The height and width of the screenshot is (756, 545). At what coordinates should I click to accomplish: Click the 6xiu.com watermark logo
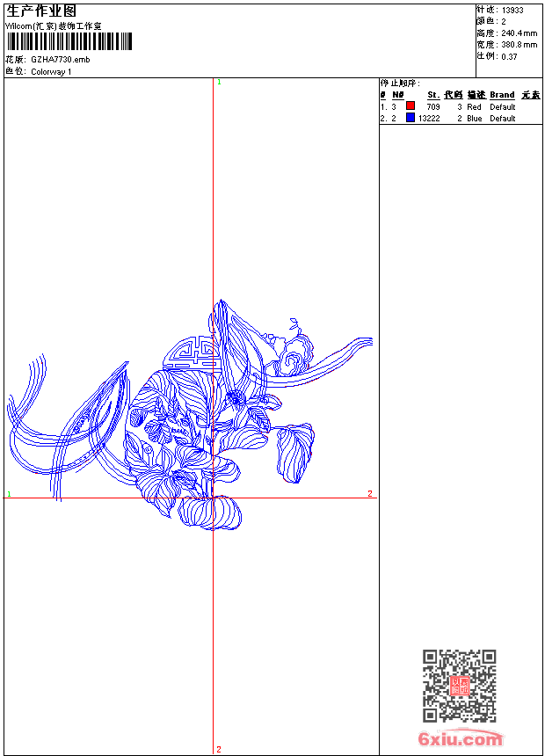(460, 739)
